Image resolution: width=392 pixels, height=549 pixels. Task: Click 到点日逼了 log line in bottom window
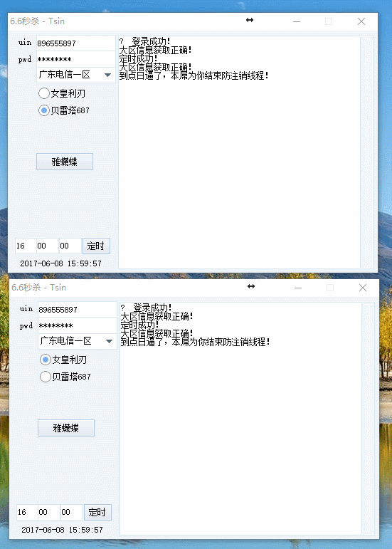[x=195, y=342]
